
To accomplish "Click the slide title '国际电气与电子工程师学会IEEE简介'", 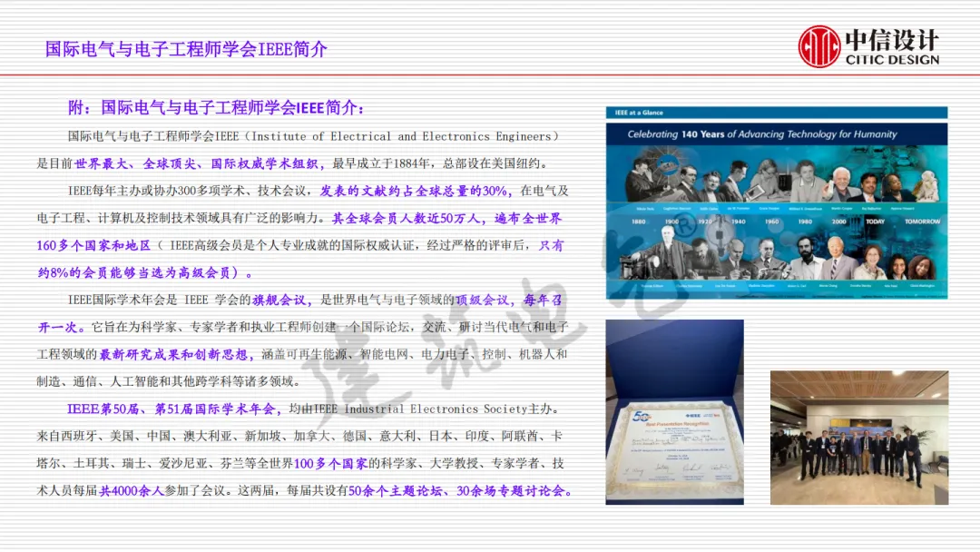I will pos(186,49).
